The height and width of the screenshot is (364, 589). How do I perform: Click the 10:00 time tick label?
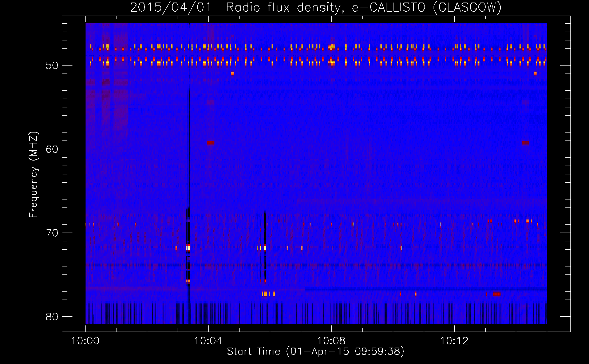[x=85, y=341]
